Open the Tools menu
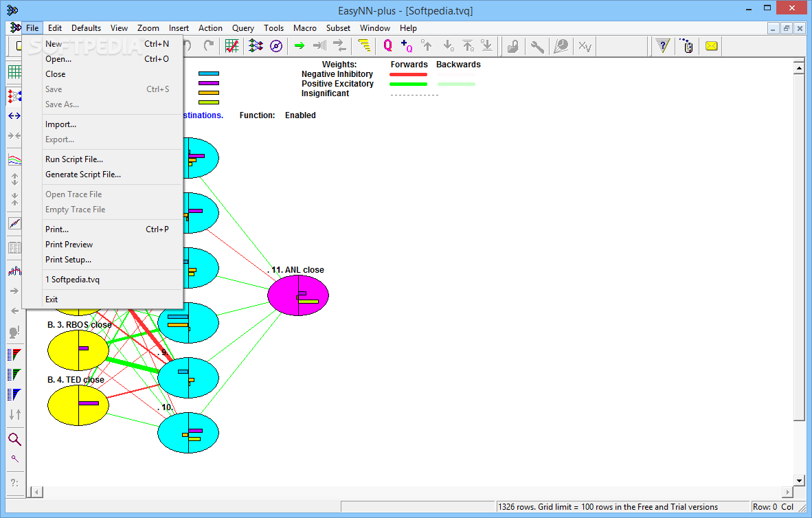812x518 pixels. [x=273, y=28]
